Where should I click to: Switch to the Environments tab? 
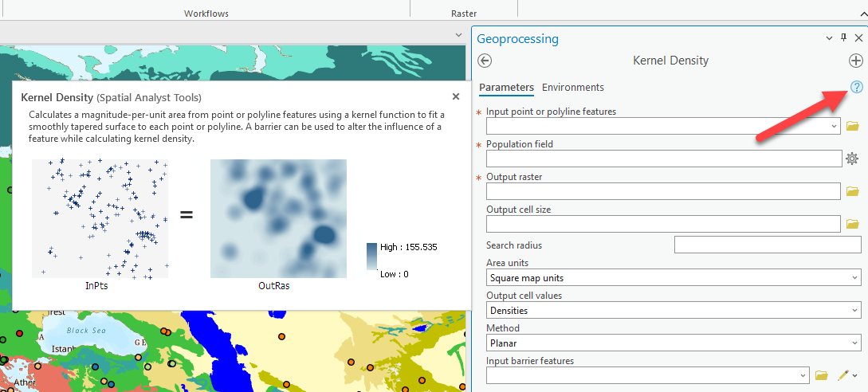(x=572, y=88)
